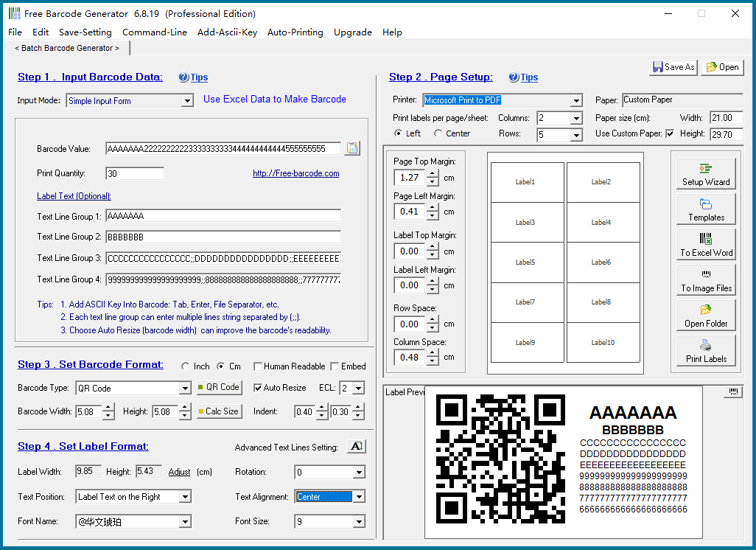Click Open Folder button
The image size is (756, 550).
coord(706,316)
